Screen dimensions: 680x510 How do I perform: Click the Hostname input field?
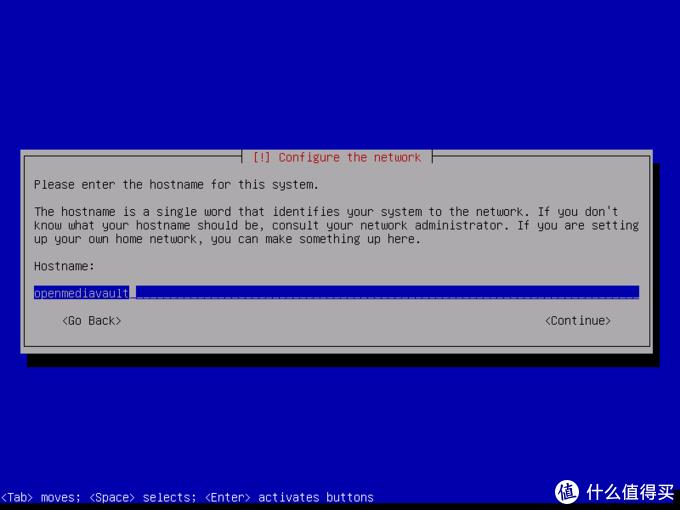(x=336, y=293)
